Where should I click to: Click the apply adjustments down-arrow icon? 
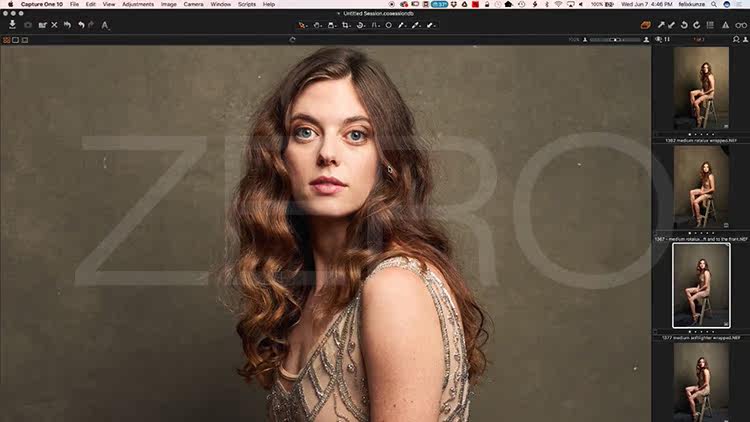[671, 25]
